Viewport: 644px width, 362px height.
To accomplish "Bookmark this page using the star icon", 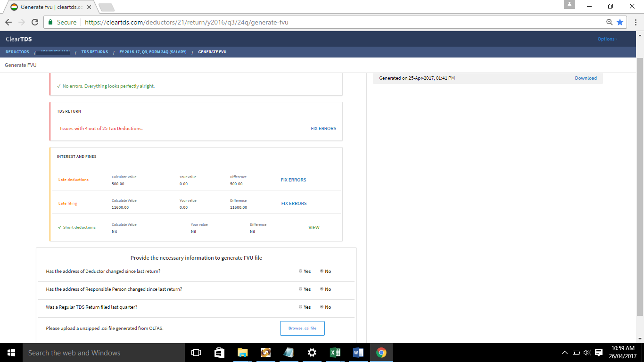I will tap(620, 22).
